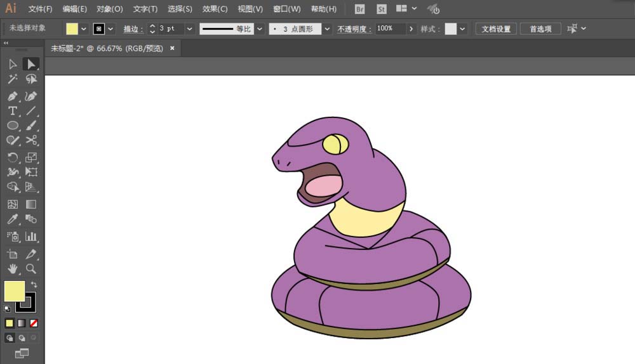The height and width of the screenshot is (364, 635).
Task: Open align options dropdown at control bar end
Action: point(584,29)
